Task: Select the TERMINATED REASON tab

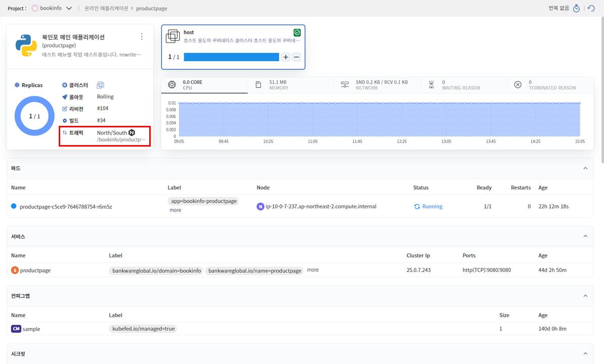Action: (x=550, y=85)
